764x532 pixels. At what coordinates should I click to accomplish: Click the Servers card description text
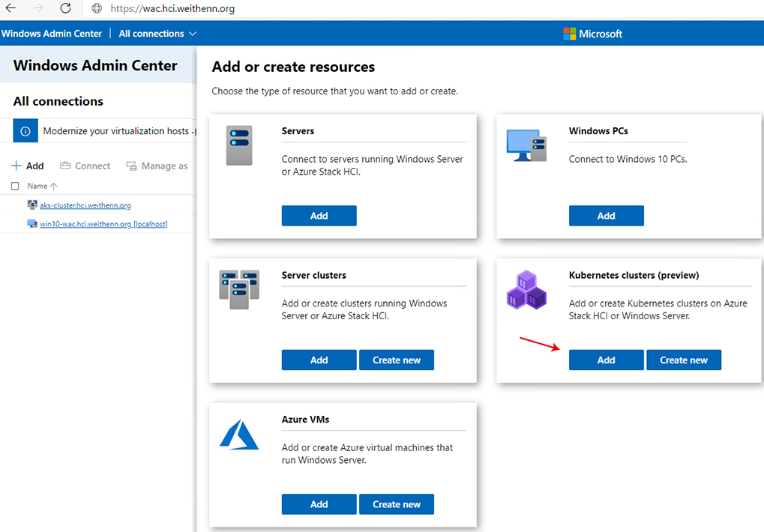click(373, 166)
